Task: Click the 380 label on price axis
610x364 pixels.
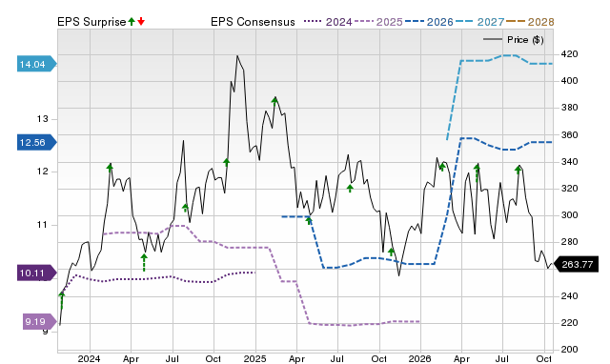Action: point(569,108)
